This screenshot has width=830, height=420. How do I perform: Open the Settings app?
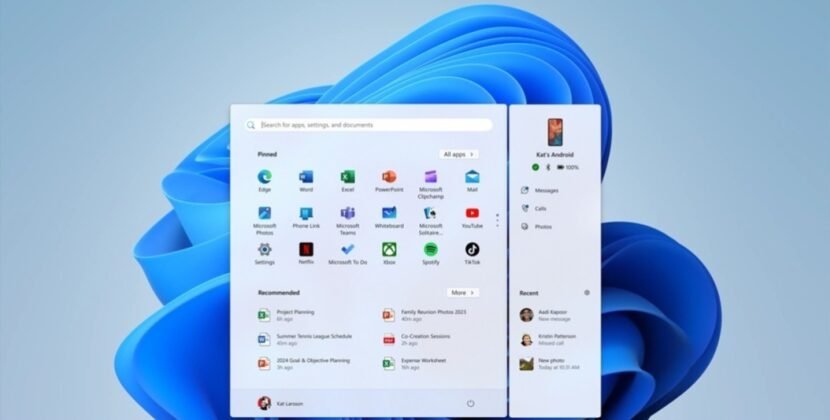click(264, 253)
